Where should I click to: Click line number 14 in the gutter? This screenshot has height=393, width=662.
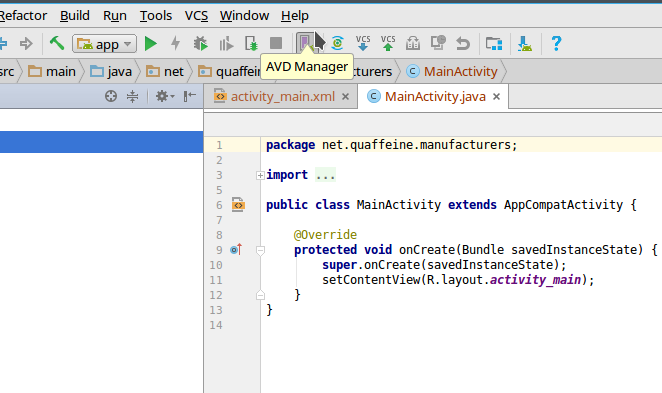[216, 325]
